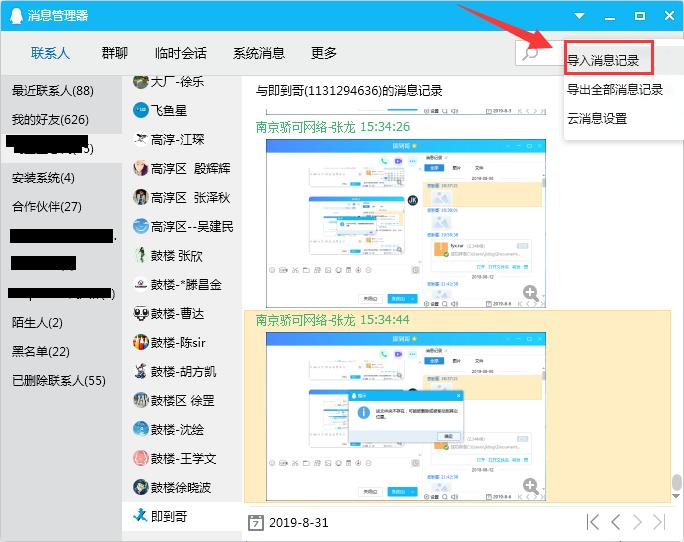The image size is (684, 542).
Task: Open 云消息设置 from menu
Action: [597, 118]
